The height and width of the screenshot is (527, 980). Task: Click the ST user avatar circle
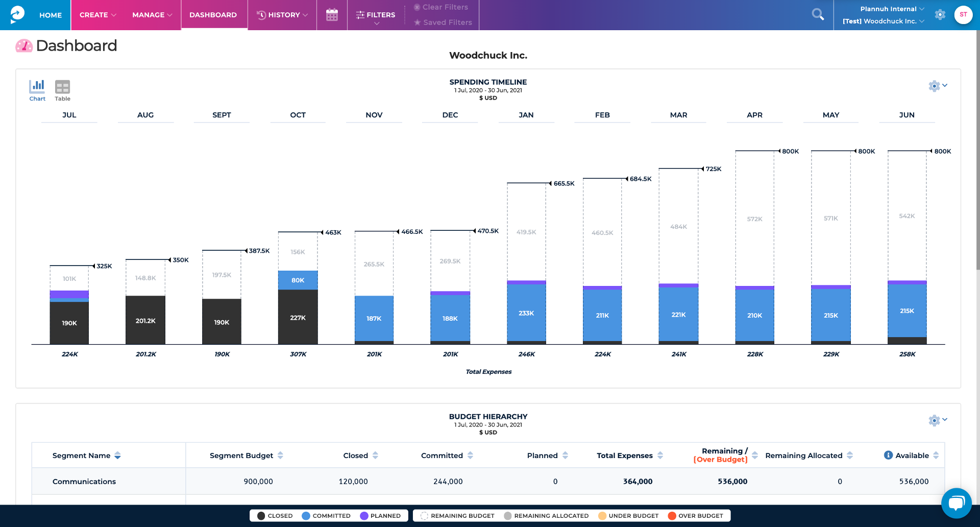coord(963,14)
